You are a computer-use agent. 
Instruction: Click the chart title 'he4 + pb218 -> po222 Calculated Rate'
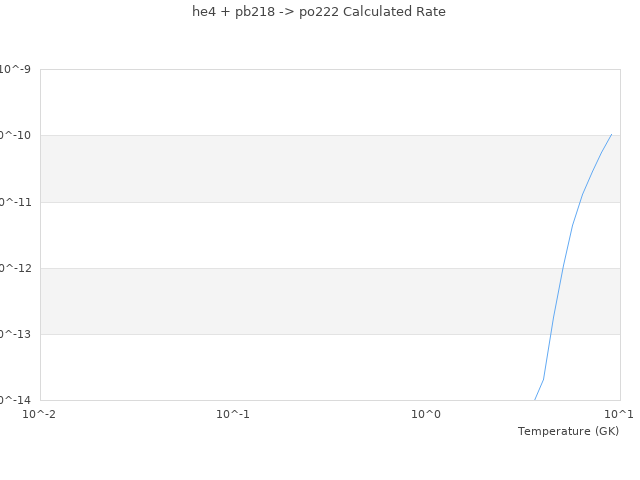click(319, 12)
